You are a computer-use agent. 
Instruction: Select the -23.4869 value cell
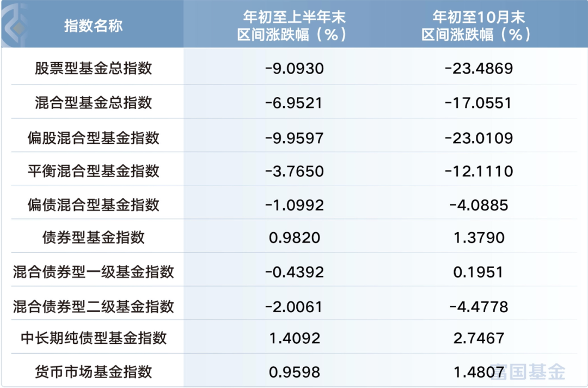(x=479, y=68)
